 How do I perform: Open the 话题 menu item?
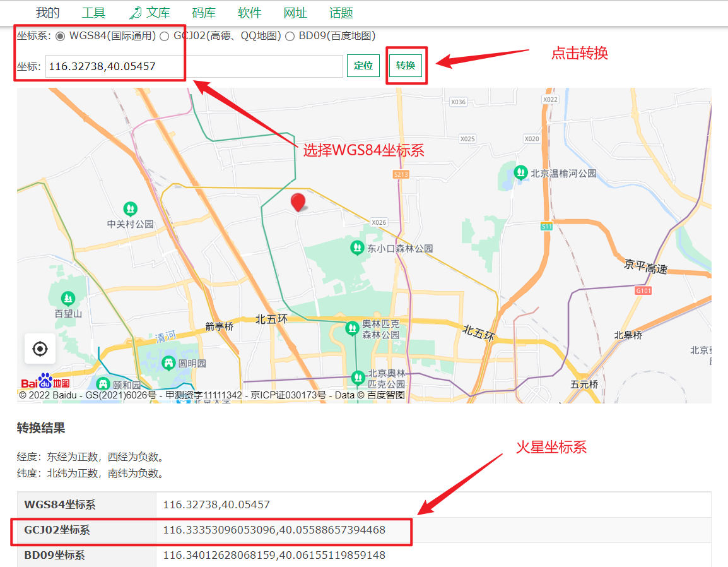pyautogui.click(x=341, y=13)
